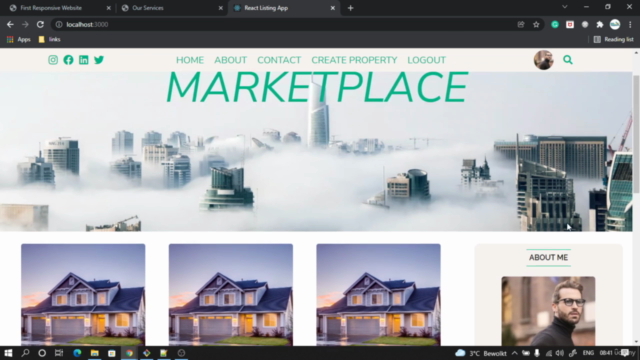
Task: Click the MARKETPLACE banner title
Action: (317, 87)
